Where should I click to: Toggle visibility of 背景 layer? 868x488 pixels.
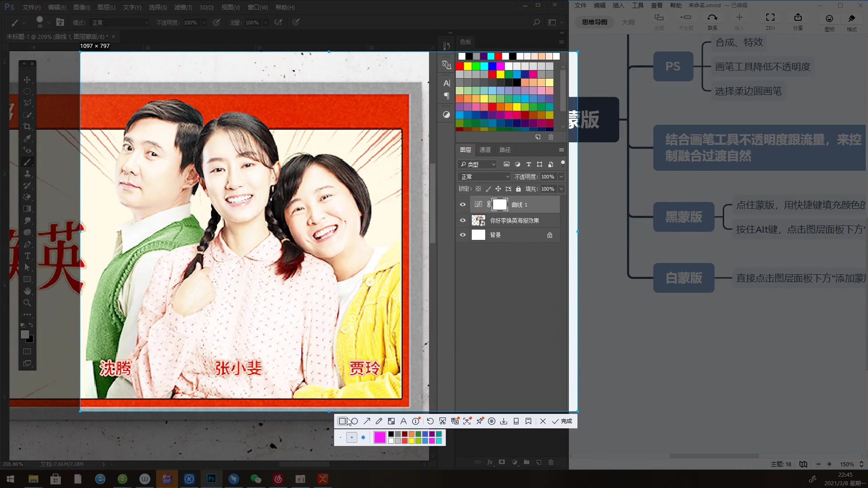point(462,235)
